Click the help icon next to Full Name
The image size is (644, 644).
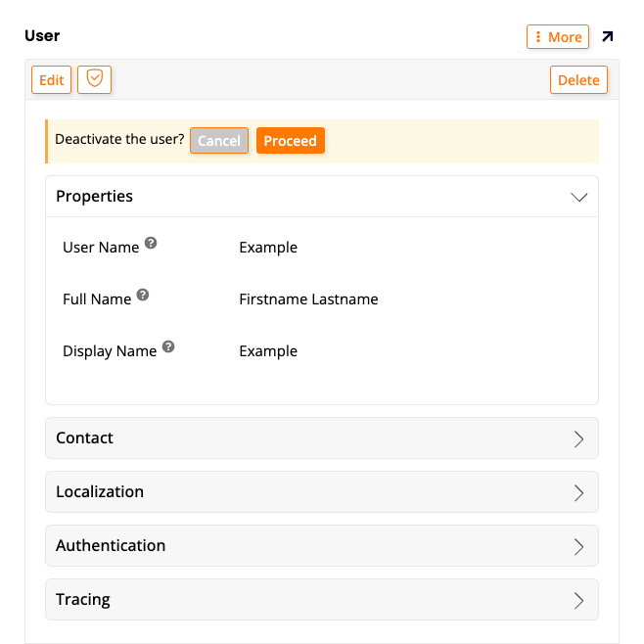(x=143, y=295)
